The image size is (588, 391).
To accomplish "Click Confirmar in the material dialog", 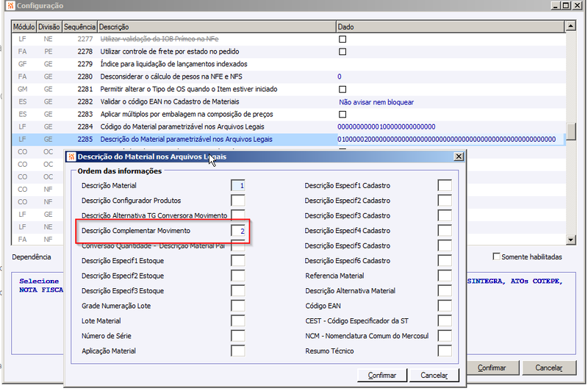I will click(381, 376).
